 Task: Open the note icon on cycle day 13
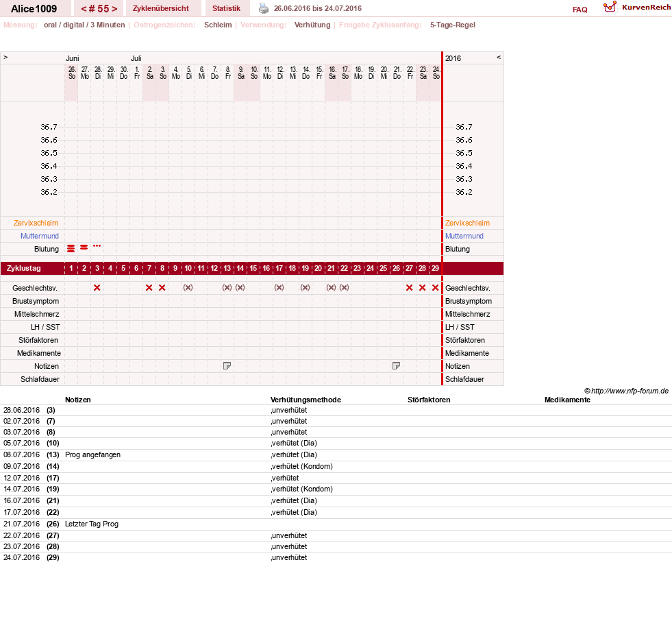tap(227, 366)
